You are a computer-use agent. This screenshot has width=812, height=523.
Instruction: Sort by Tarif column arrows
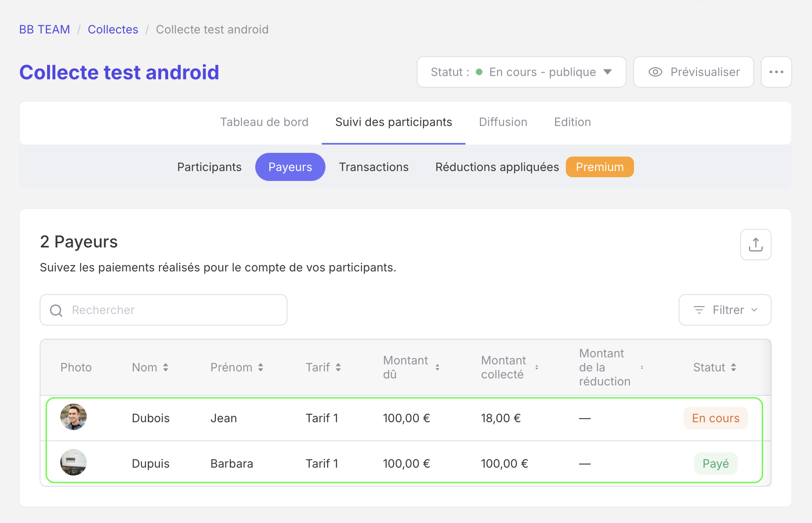click(x=338, y=367)
